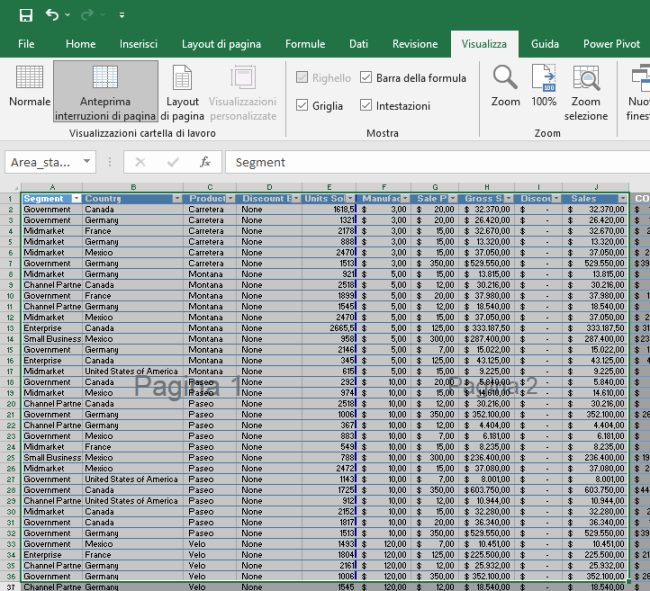
Task: Switch to Layout di pagina view
Action: tap(182, 93)
